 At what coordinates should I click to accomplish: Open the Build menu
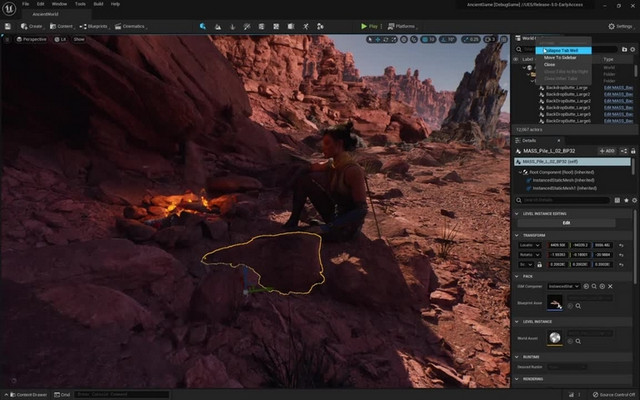point(98,4)
